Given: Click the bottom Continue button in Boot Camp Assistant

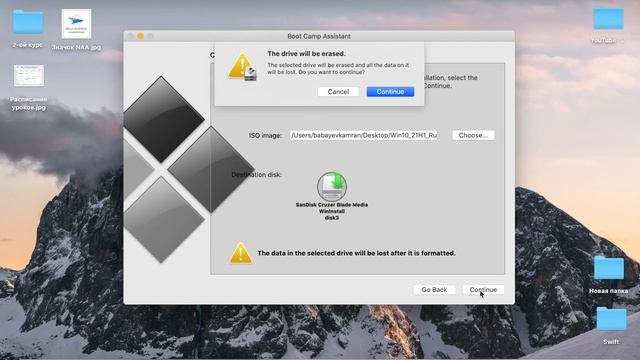Looking at the screenshot, I should (x=483, y=289).
